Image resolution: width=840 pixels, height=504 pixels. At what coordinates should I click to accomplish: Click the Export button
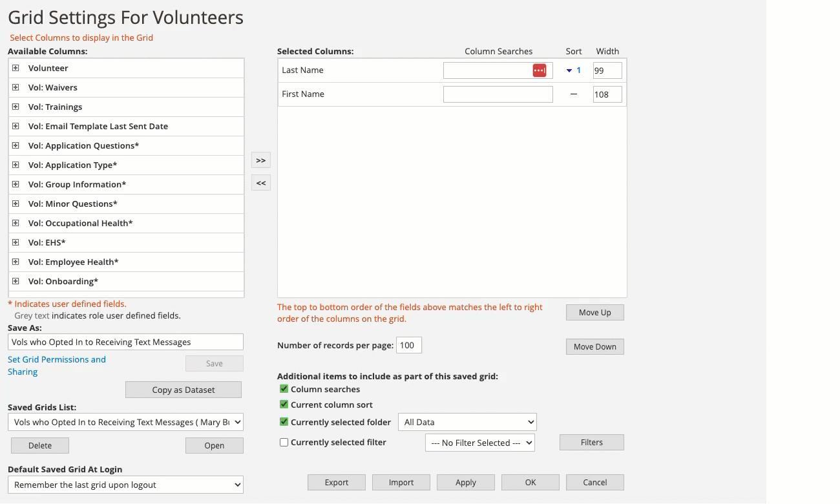(337, 482)
